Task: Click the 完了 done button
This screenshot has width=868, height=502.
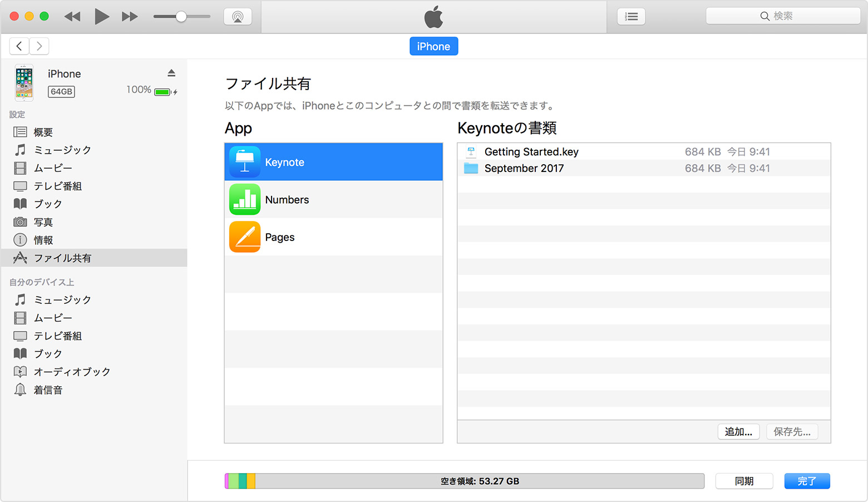Action: 807,481
